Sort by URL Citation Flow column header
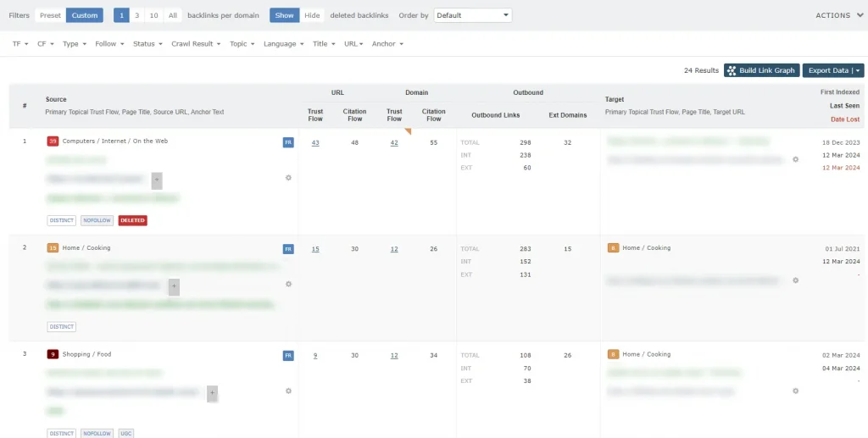Image resolution: width=868 pixels, height=438 pixels. point(354,115)
